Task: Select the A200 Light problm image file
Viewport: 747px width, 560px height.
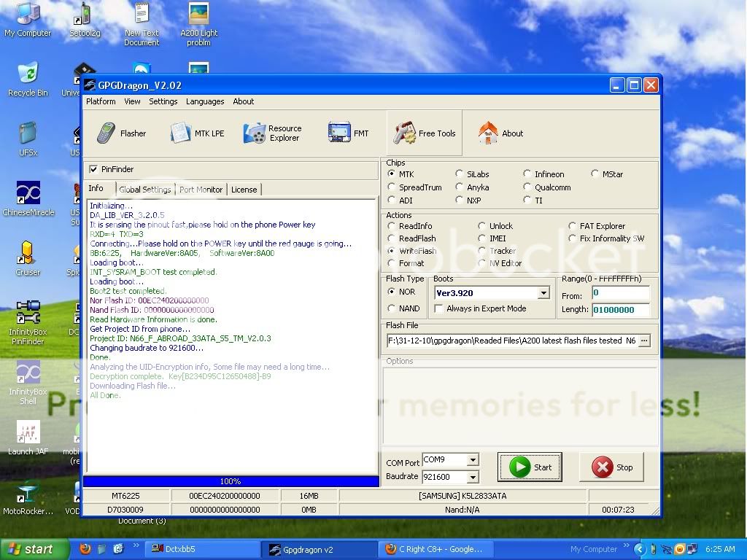Action: click(x=198, y=24)
